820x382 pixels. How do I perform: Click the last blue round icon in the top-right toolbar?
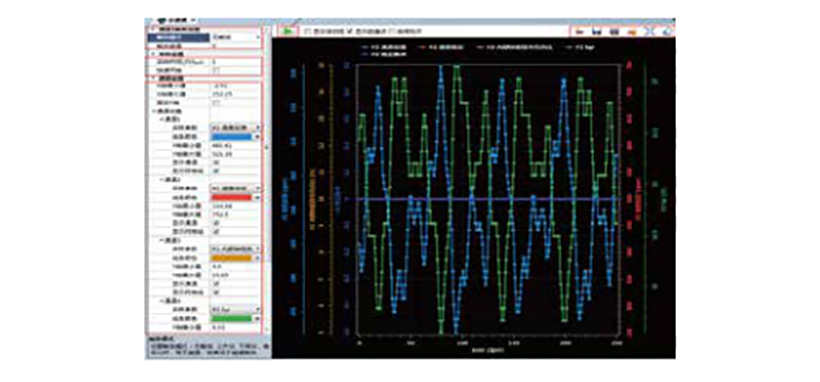coord(667,31)
